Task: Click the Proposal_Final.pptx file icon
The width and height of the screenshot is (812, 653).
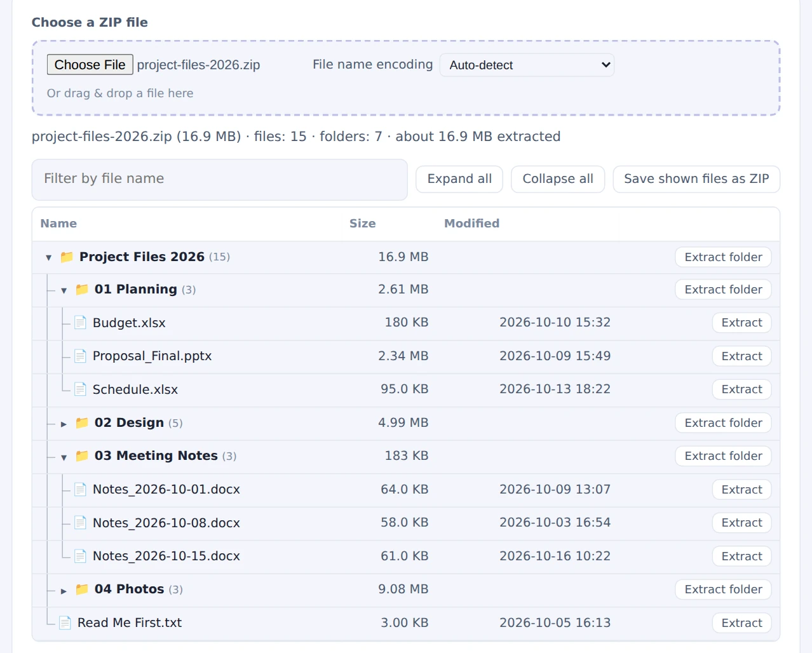Action: (80, 356)
